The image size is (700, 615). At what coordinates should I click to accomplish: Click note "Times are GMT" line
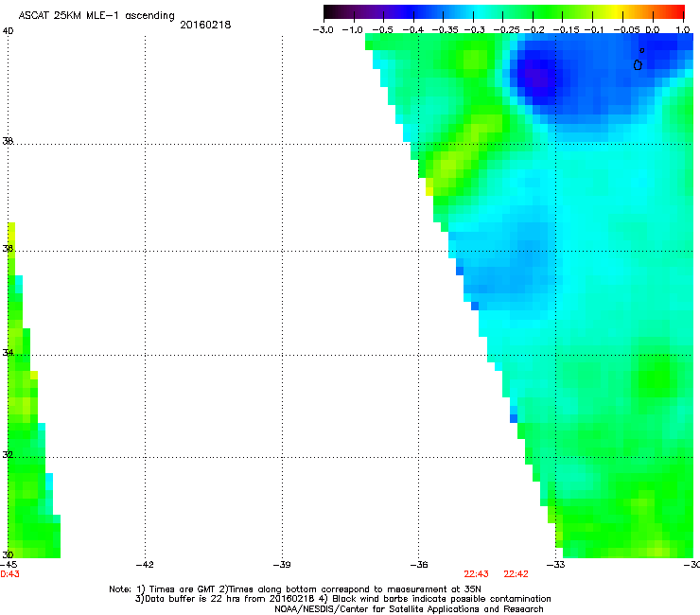click(x=294, y=589)
